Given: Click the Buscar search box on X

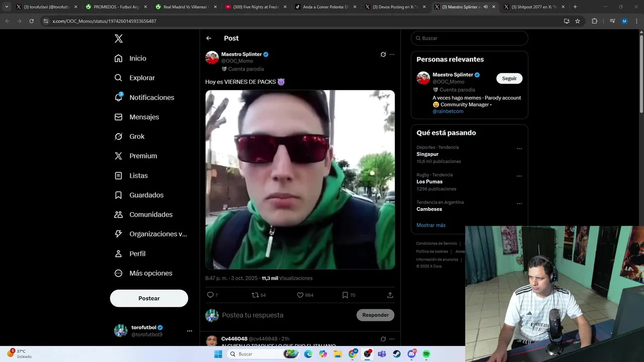Looking at the screenshot, I should pos(469,38).
